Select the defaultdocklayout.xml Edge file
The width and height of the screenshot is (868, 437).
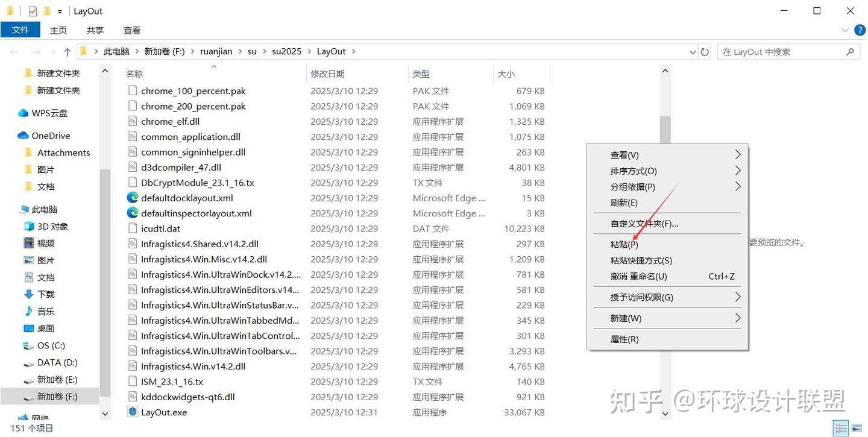click(187, 198)
